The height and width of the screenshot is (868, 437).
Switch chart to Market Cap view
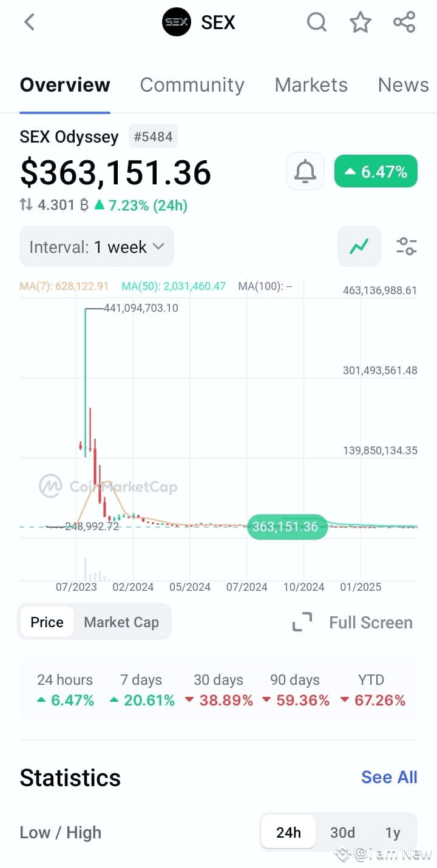(x=121, y=622)
